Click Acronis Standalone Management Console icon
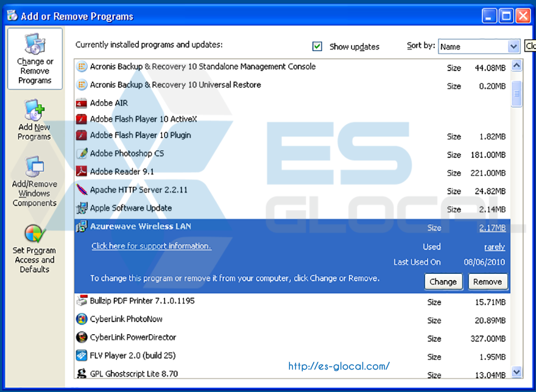 pyautogui.click(x=82, y=66)
